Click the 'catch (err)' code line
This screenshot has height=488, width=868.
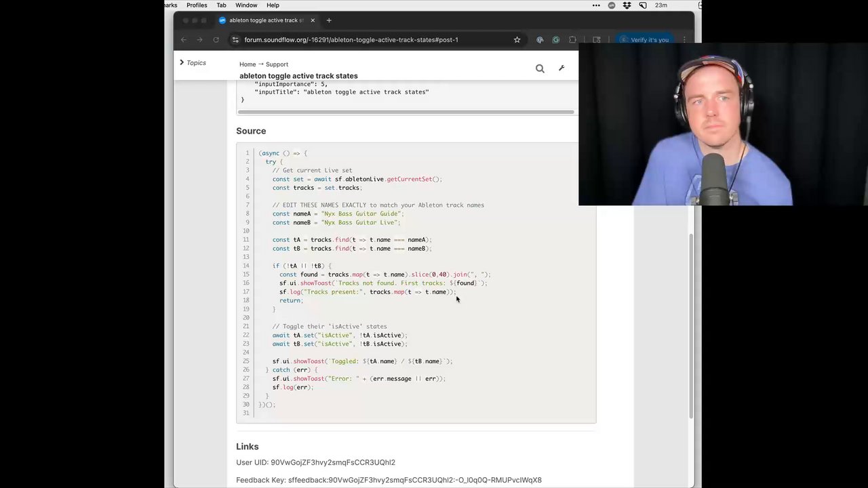[x=292, y=370]
